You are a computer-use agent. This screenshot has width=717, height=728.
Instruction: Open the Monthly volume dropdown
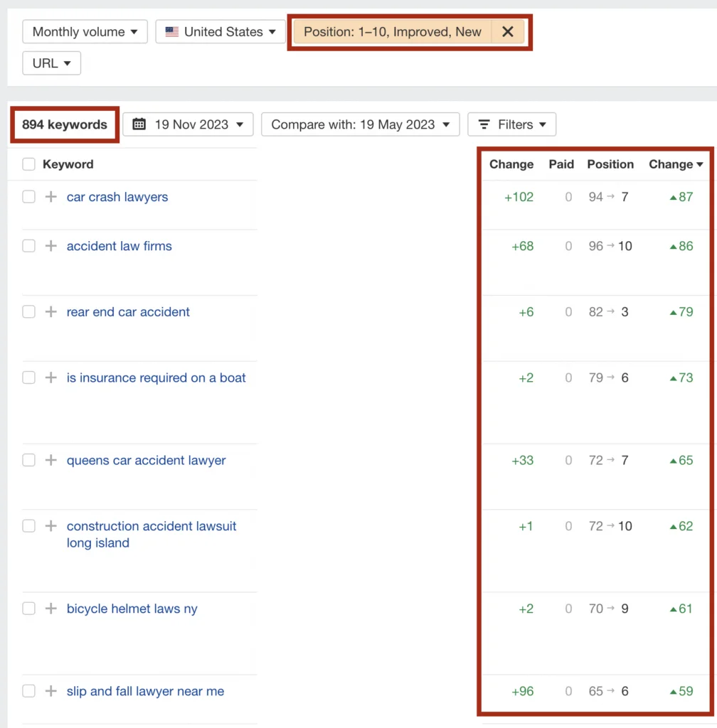coord(85,32)
